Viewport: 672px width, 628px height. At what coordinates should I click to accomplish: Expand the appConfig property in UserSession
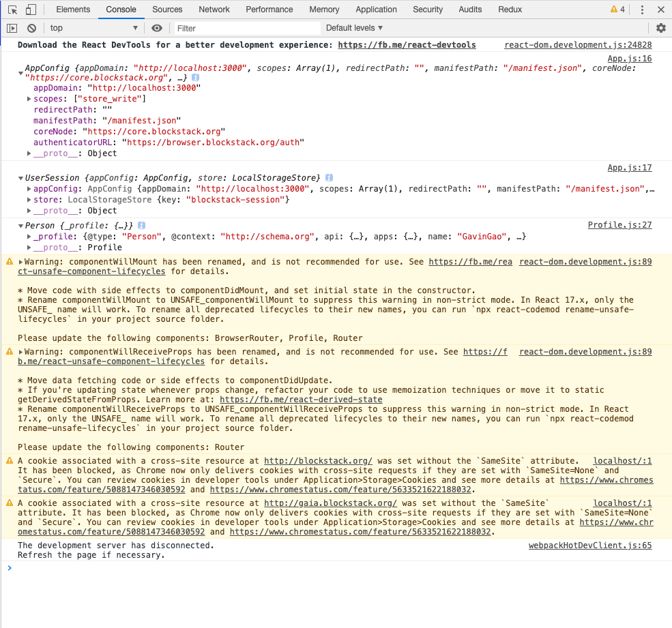(29, 189)
